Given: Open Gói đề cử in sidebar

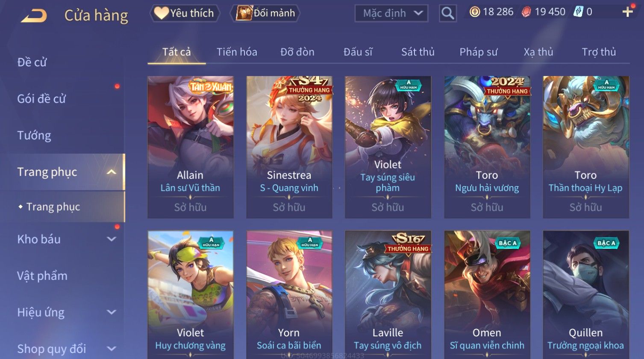Looking at the screenshot, I should 41,99.
